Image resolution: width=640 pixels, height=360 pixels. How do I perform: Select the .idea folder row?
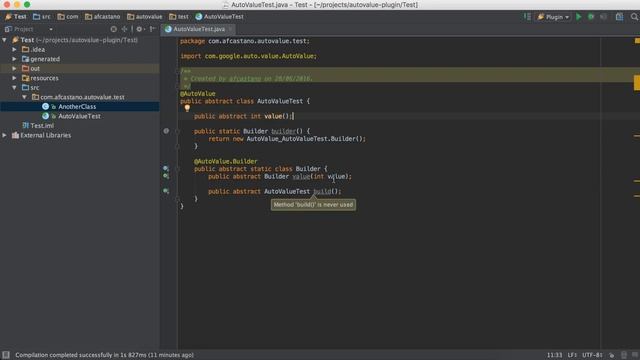(x=80, y=49)
